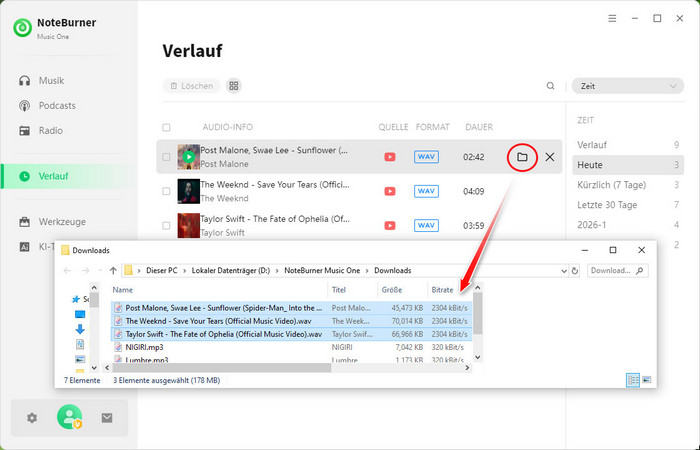This screenshot has width=700, height=450.
Task: Select Dieser PC in the breadcrumb
Action: [162, 271]
